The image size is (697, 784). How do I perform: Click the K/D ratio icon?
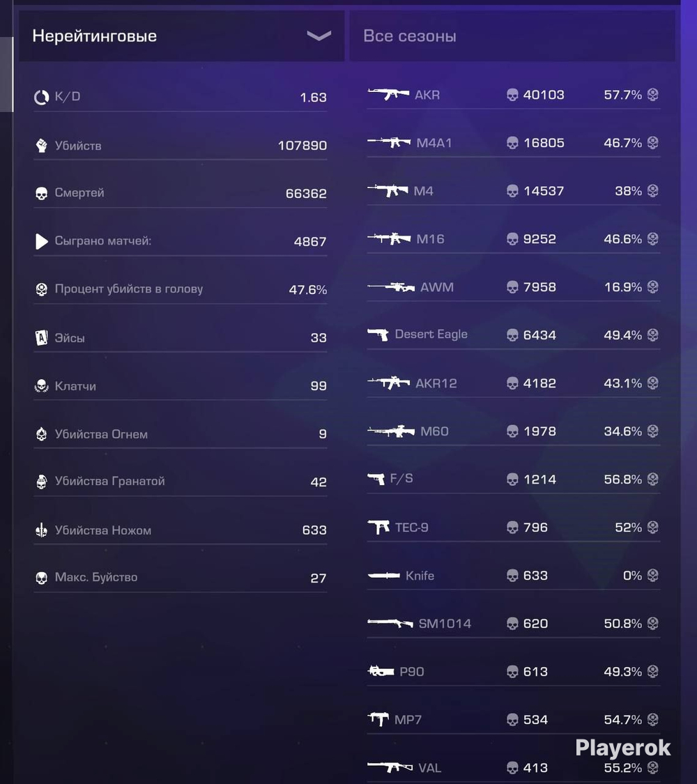click(42, 97)
